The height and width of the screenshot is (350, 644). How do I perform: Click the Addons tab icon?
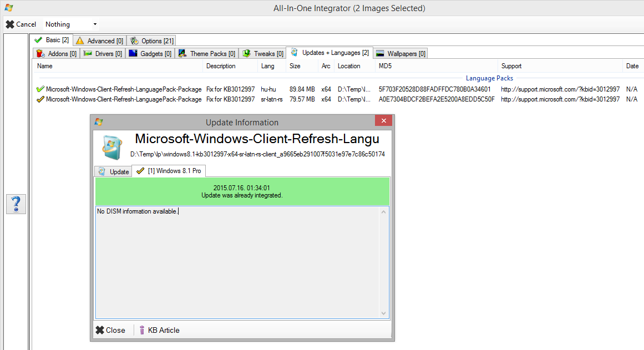39,54
